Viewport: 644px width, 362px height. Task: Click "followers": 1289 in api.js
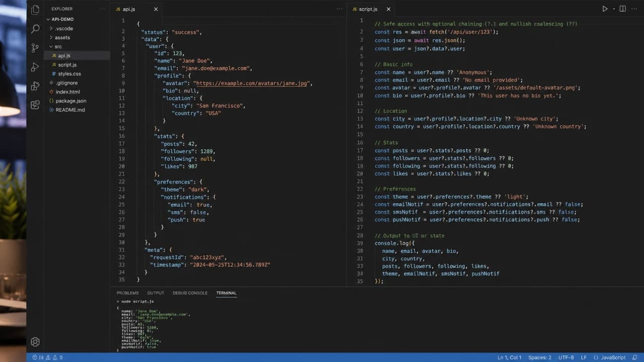(x=188, y=151)
